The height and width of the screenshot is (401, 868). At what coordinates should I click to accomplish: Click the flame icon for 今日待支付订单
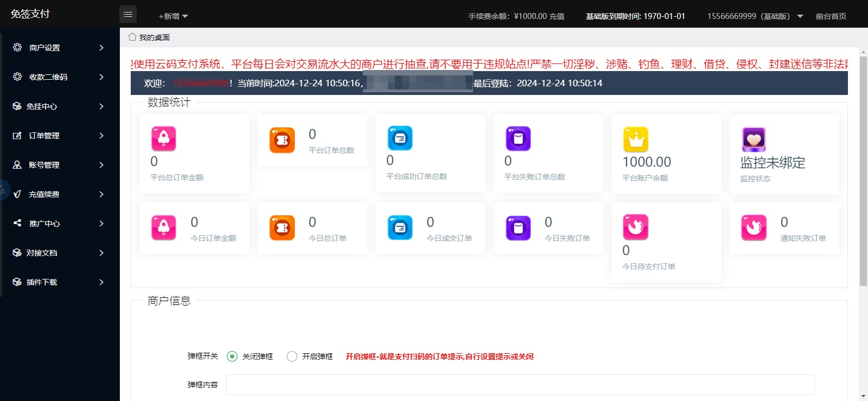click(x=636, y=227)
